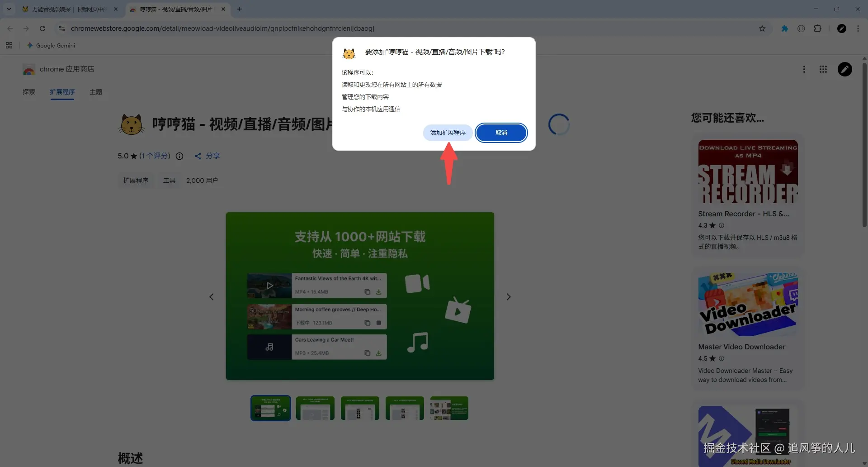The height and width of the screenshot is (467, 868).
Task: Click the 分享 share link
Action: pos(207,156)
